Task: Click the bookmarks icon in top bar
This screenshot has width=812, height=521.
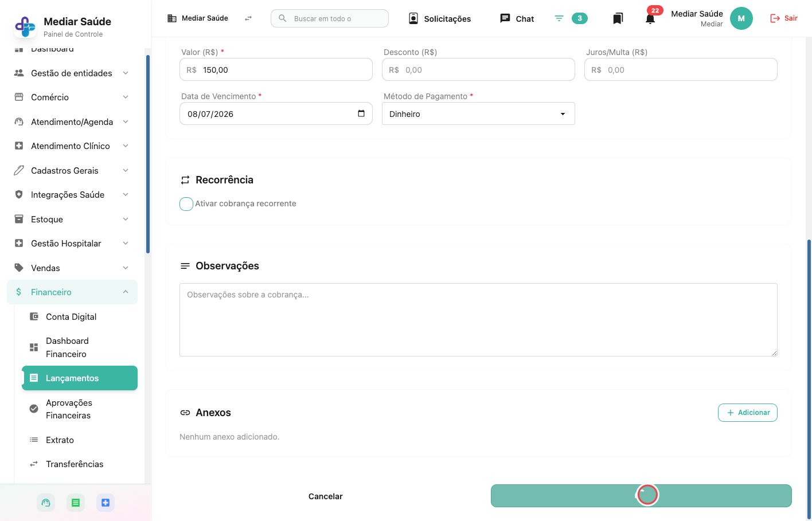Action: click(618, 19)
